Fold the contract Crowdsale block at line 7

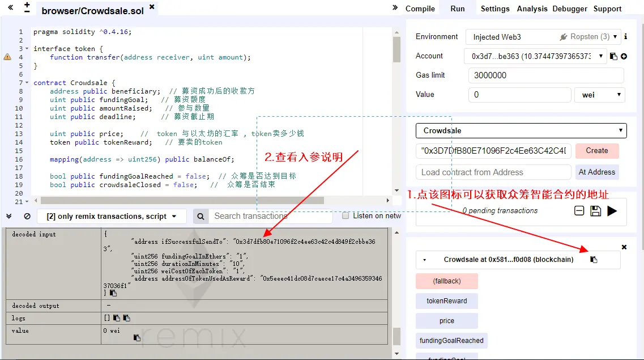pos(27,83)
